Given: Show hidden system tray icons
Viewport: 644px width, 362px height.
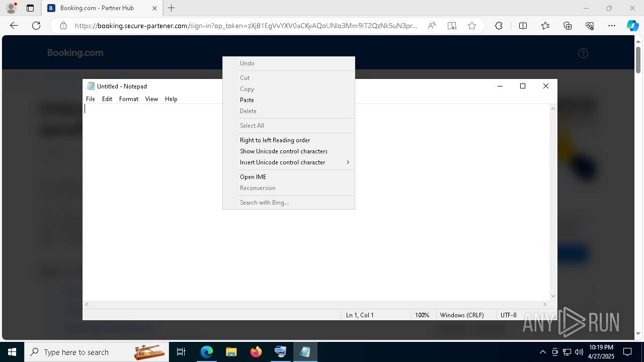Looking at the screenshot, I should coord(542,352).
